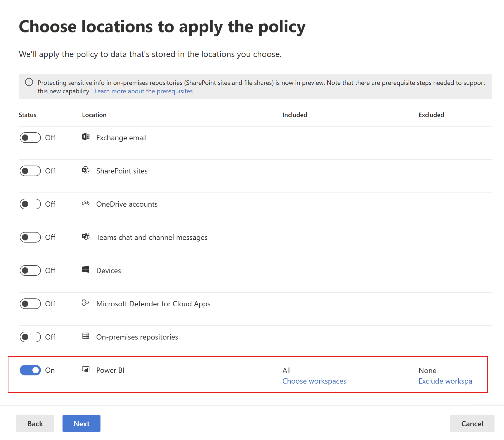Click the Status column header
The height and width of the screenshot is (440, 504).
coord(27,115)
